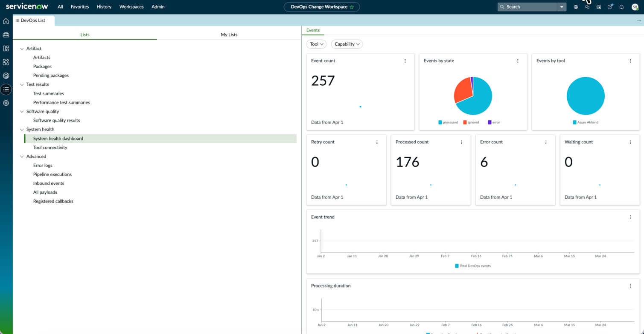
Task: Open the chat conversations icon in header
Action: coord(587,7)
